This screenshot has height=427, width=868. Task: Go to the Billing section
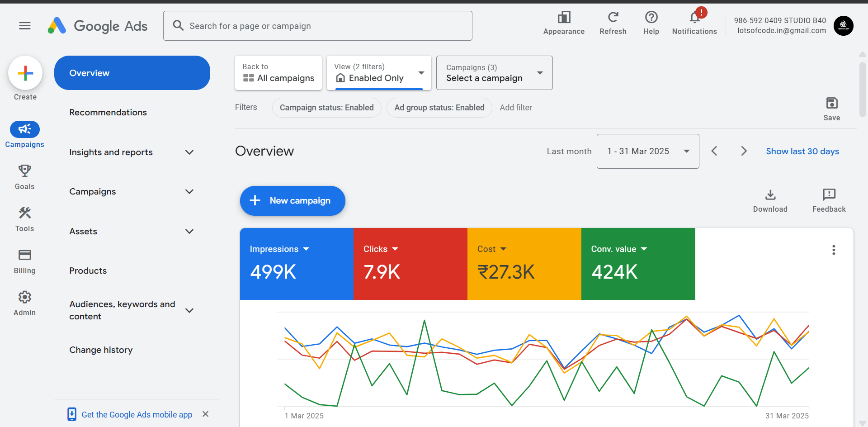(x=25, y=261)
